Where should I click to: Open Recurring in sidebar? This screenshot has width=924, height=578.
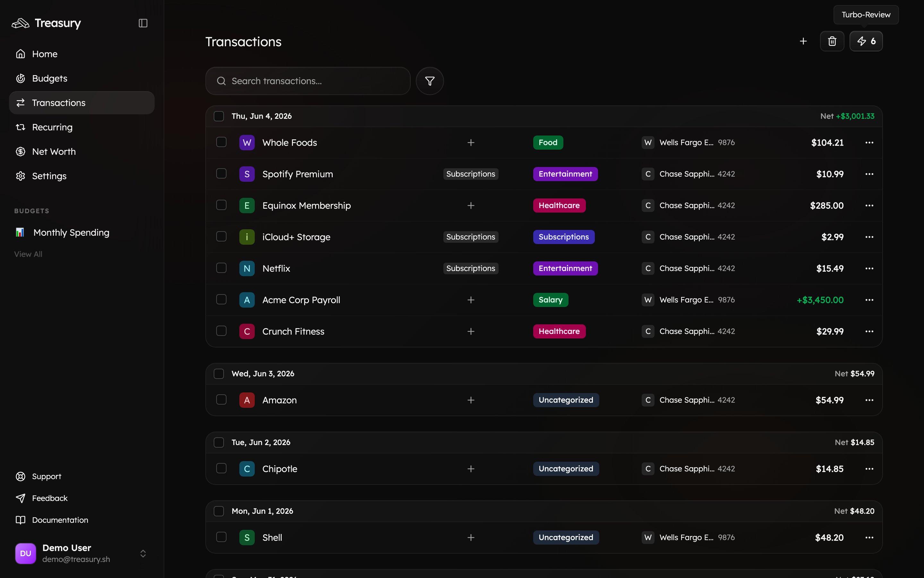point(82,127)
